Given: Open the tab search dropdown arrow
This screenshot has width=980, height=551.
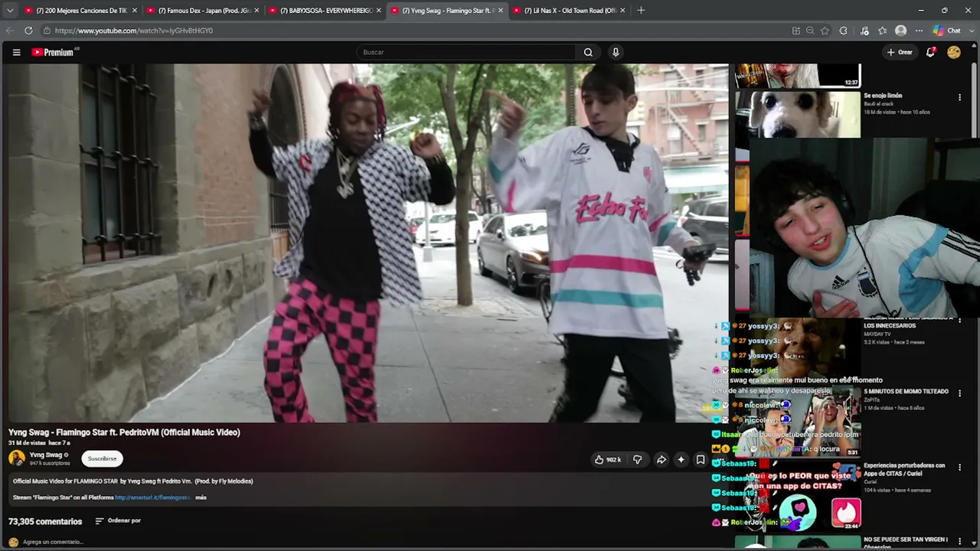Looking at the screenshot, I should [10, 11].
